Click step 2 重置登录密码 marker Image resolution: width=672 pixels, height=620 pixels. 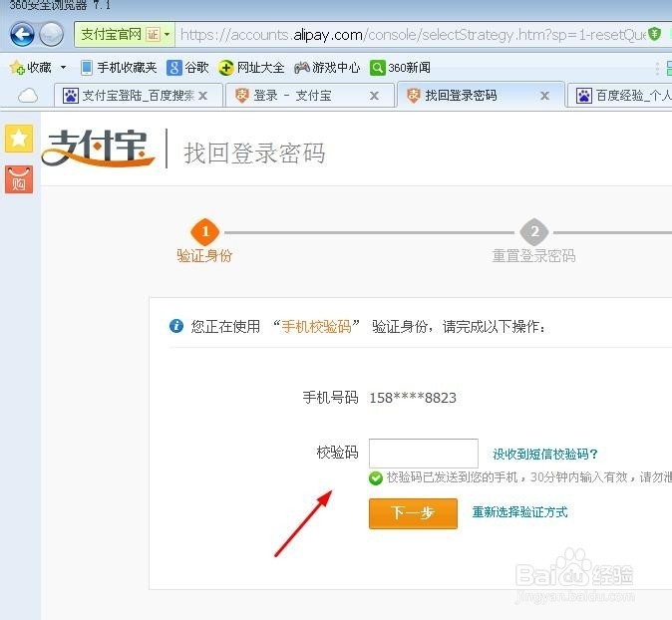tap(534, 232)
